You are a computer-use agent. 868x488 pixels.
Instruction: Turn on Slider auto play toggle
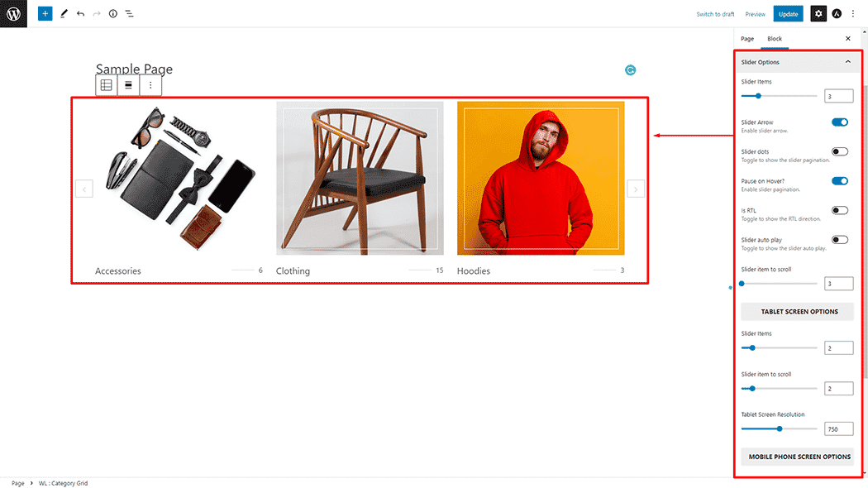click(840, 240)
